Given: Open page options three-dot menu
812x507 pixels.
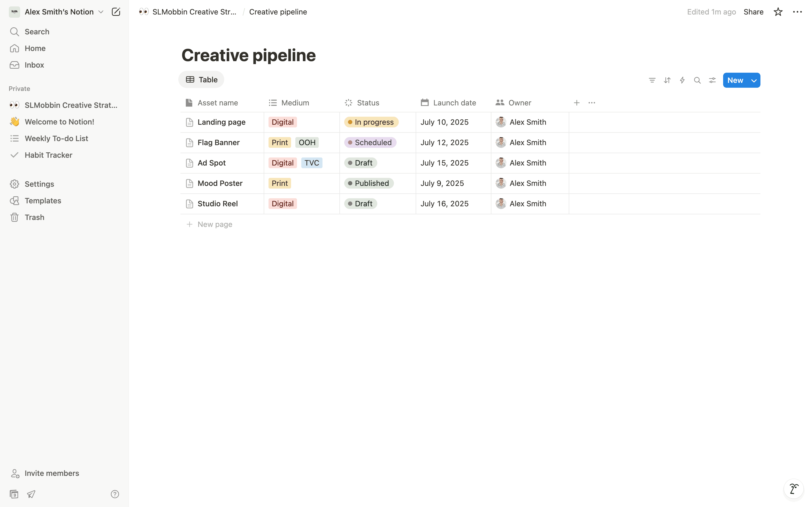Looking at the screenshot, I should pyautogui.click(x=797, y=12).
